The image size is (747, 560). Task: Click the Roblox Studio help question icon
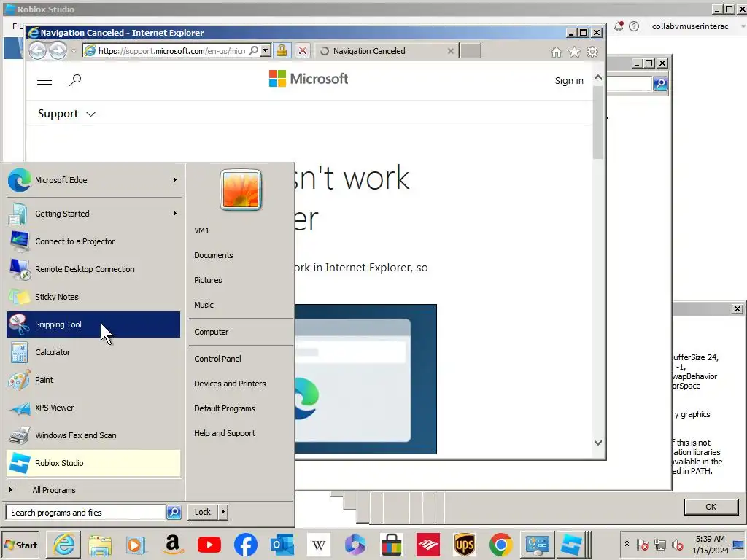pos(634,26)
